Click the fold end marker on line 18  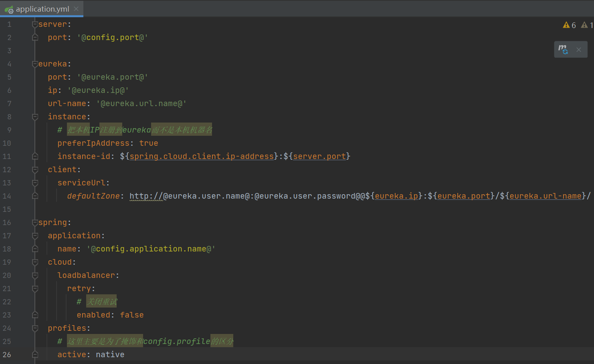pos(35,249)
